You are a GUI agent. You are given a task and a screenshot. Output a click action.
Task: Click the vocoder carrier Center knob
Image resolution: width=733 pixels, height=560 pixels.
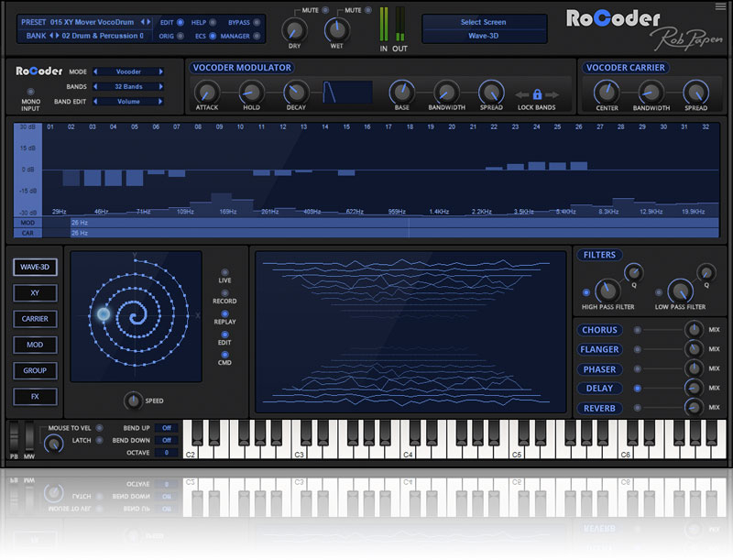tap(605, 91)
